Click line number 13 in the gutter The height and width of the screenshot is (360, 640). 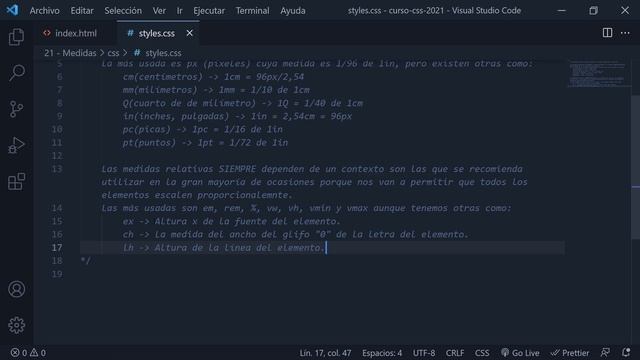pos(57,169)
